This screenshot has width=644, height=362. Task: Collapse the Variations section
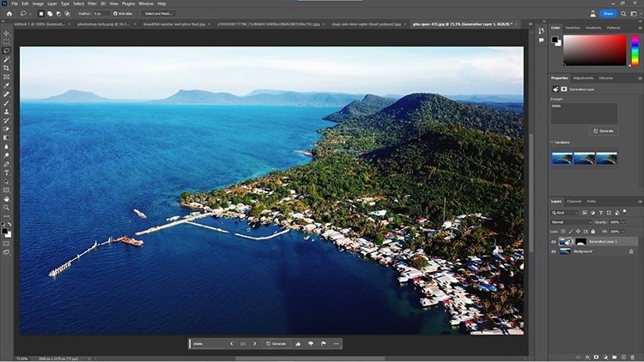pos(552,142)
